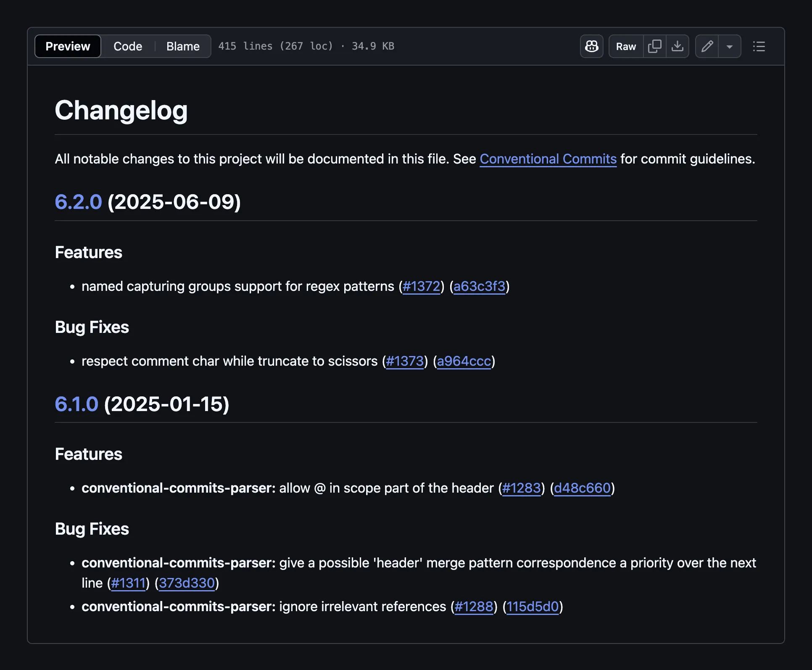Open release 6.2.0

click(78, 202)
